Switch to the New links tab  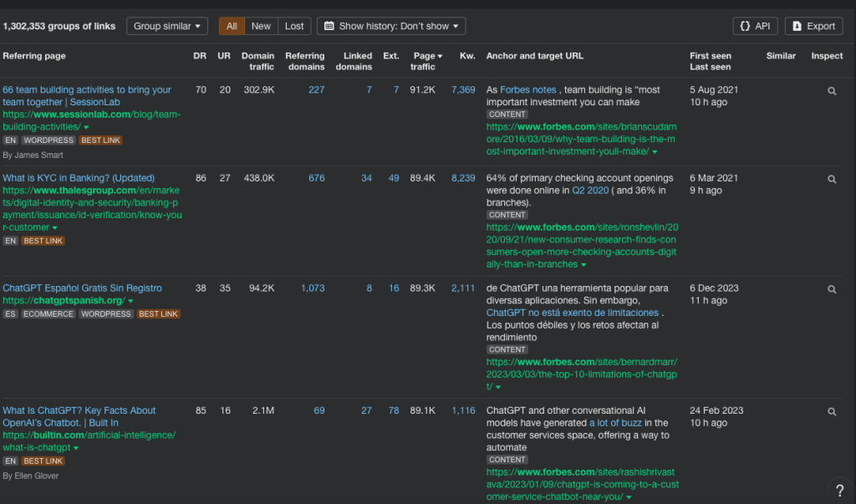[261, 26]
